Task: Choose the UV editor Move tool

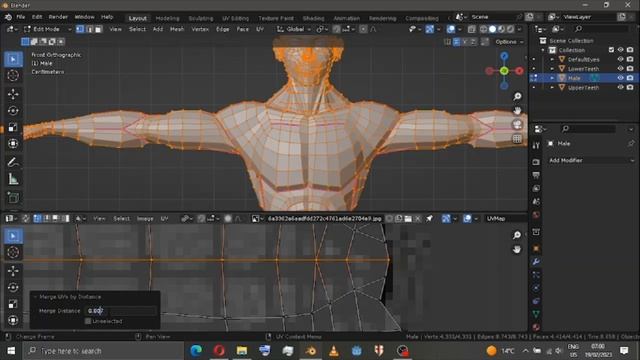Action: tap(13, 271)
